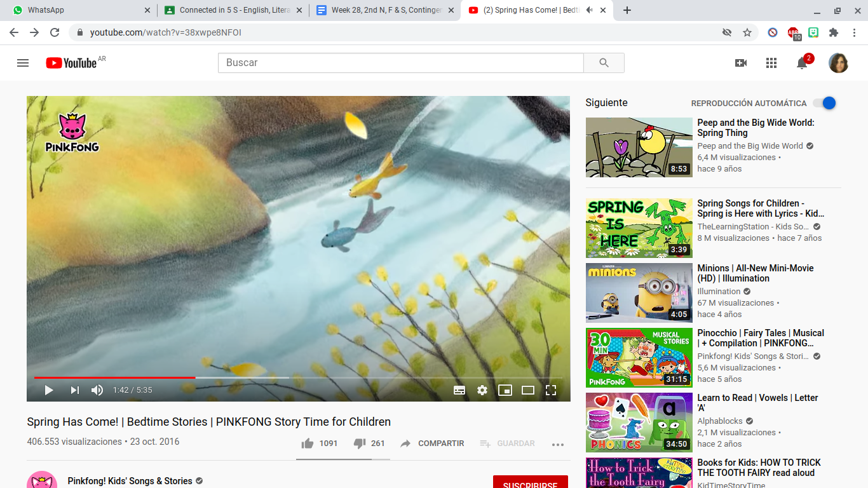
Task: Open the more actions ellipsis below video
Action: click(558, 444)
